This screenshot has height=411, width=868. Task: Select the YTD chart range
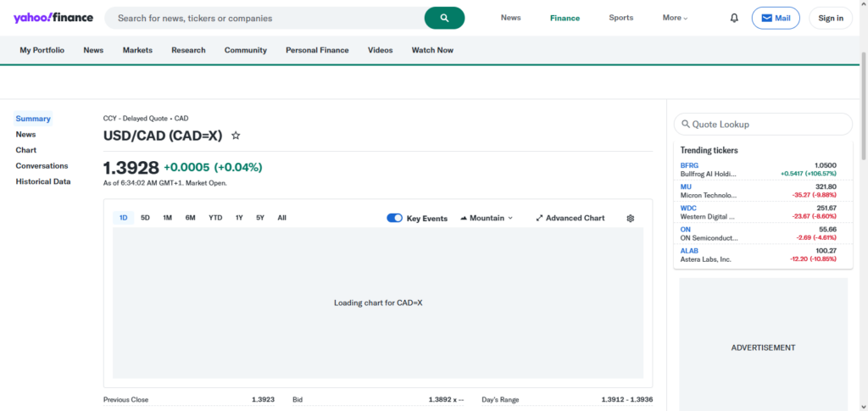pyautogui.click(x=215, y=218)
